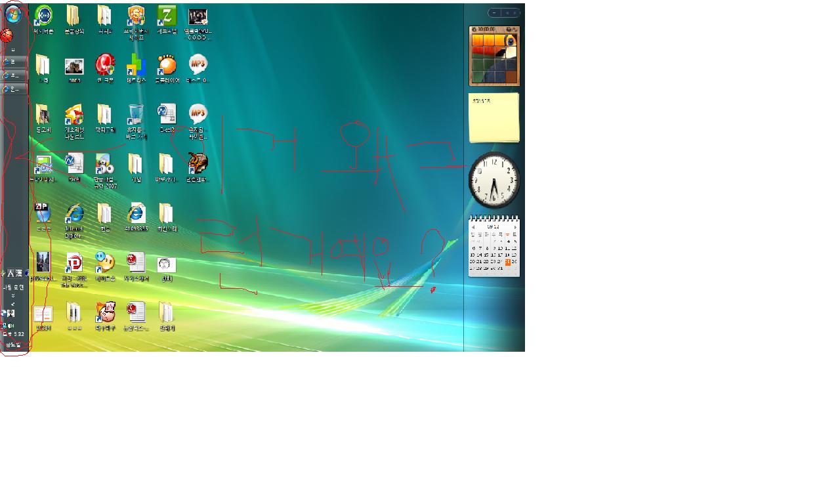Go to previous month in calendar gadget
This screenshot has height=504, width=840.
click(473, 227)
